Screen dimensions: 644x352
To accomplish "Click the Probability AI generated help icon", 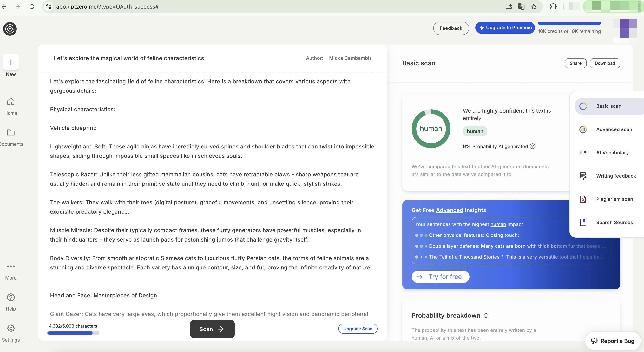I will [x=533, y=146].
